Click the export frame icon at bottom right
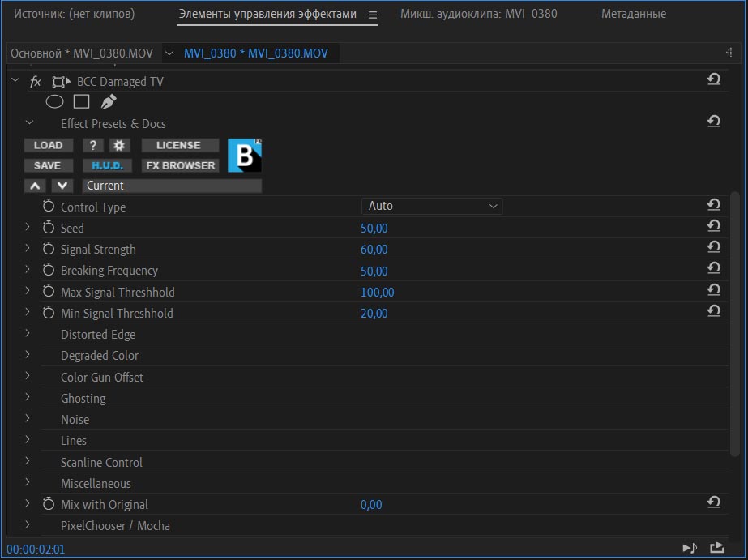 pyautogui.click(x=717, y=548)
